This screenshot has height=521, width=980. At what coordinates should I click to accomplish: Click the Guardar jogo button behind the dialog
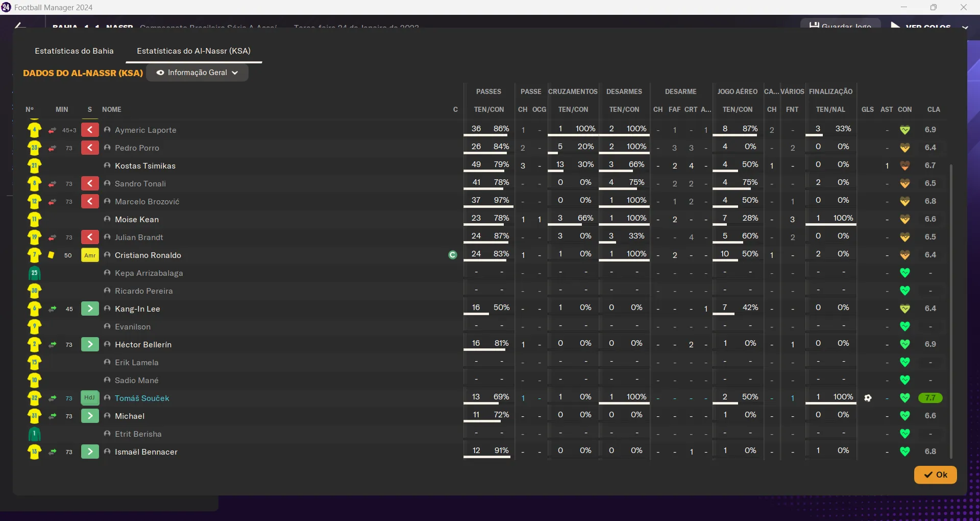841,24
